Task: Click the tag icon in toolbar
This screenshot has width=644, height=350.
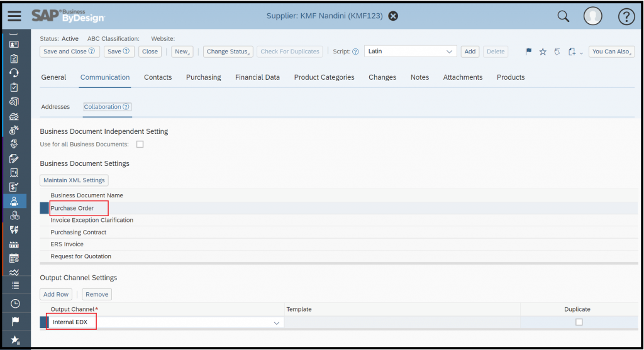Action: pos(557,52)
